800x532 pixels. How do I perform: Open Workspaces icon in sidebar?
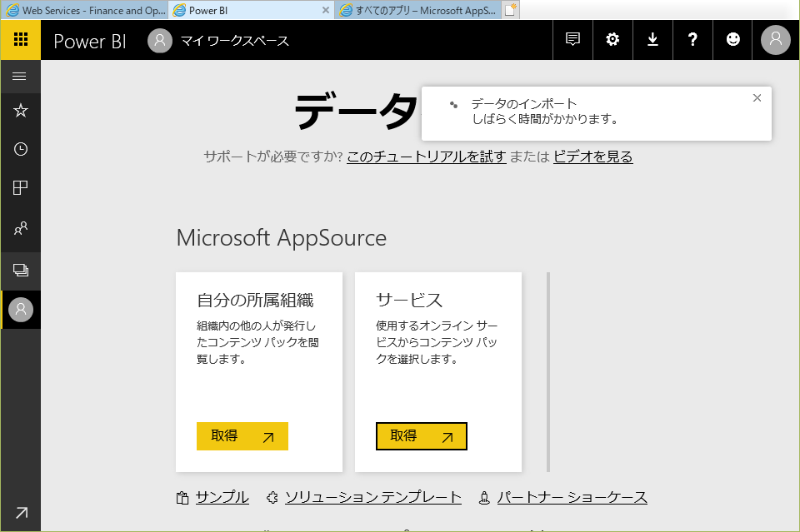[20, 270]
